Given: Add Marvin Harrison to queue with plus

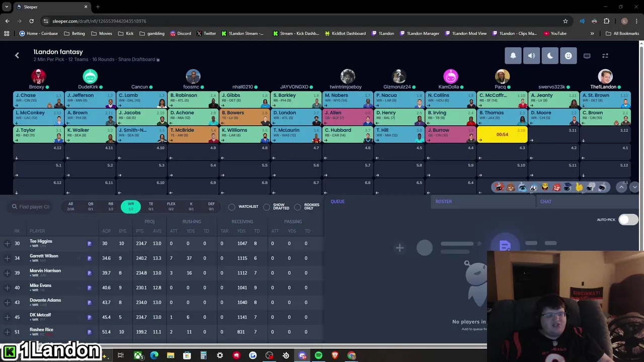Looking at the screenshot, I should 7,273.
